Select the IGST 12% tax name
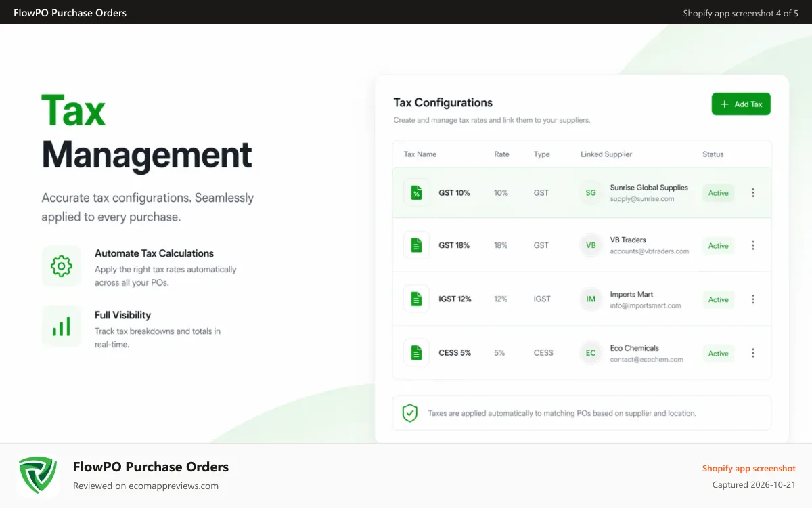Viewport: 812px width, 508px height. pos(455,299)
